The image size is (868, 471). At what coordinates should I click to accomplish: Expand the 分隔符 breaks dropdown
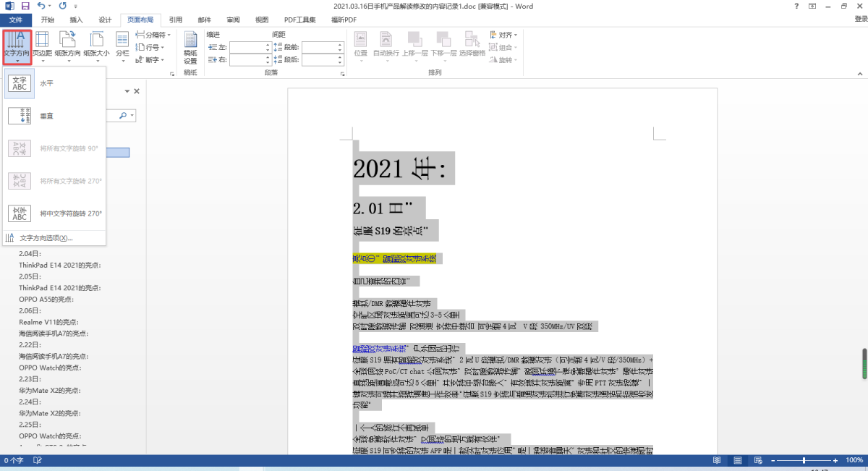coord(153,35)
